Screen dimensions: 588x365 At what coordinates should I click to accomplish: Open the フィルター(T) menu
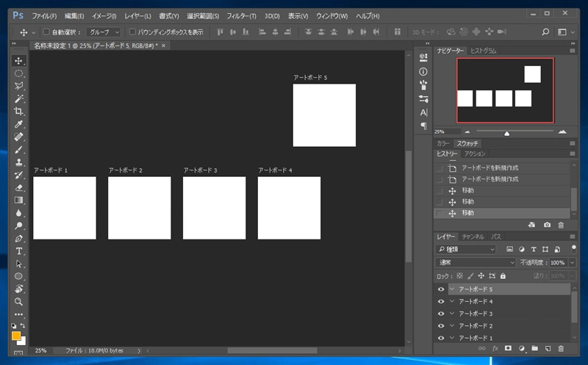pyautogui.click(x=242, y=15)
